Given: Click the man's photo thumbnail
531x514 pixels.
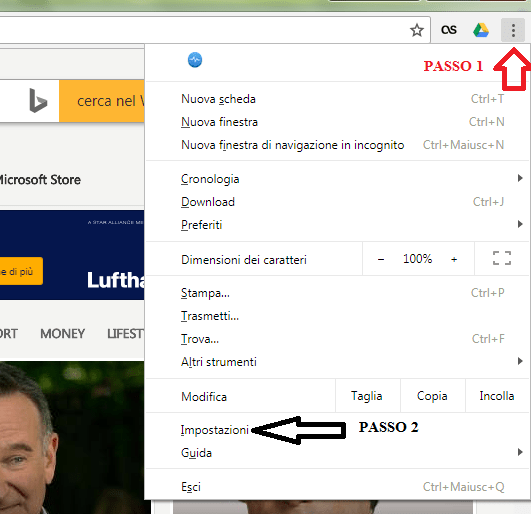Looking at the screenshot, I should (x=72, y=437).
